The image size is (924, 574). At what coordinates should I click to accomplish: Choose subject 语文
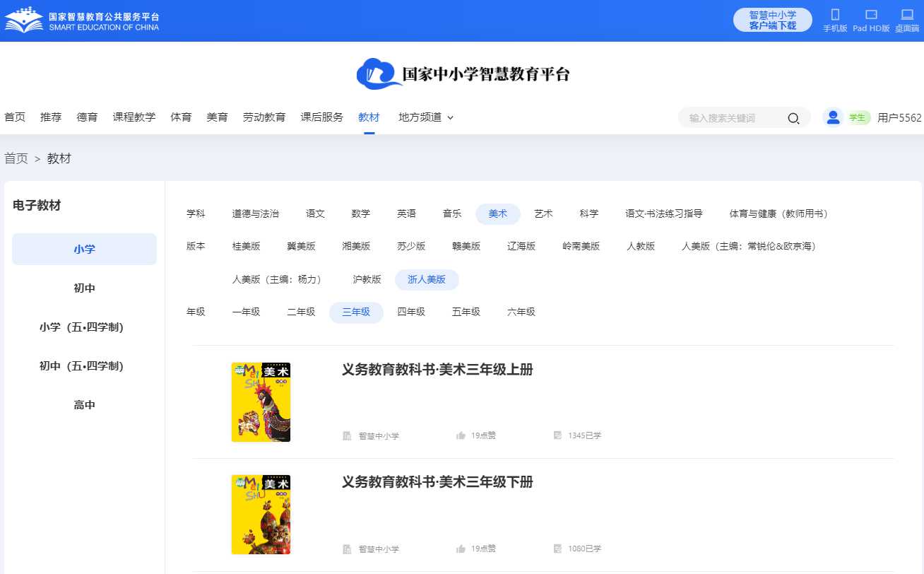tap(315, 213)
